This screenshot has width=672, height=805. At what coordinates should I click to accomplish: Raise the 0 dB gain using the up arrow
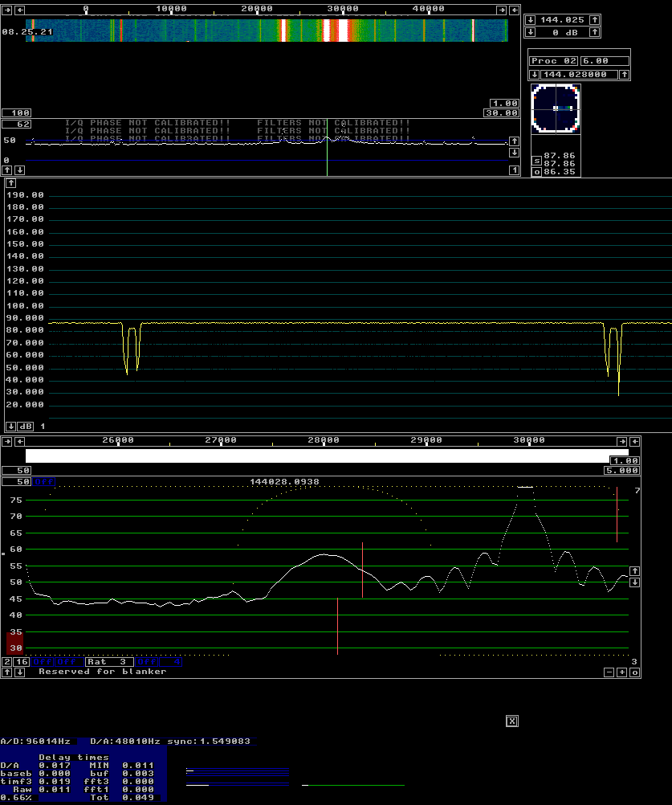point(595,32)
